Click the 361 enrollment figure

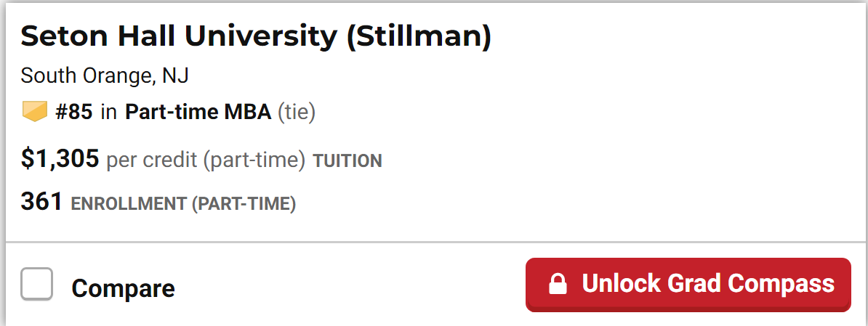41,202
